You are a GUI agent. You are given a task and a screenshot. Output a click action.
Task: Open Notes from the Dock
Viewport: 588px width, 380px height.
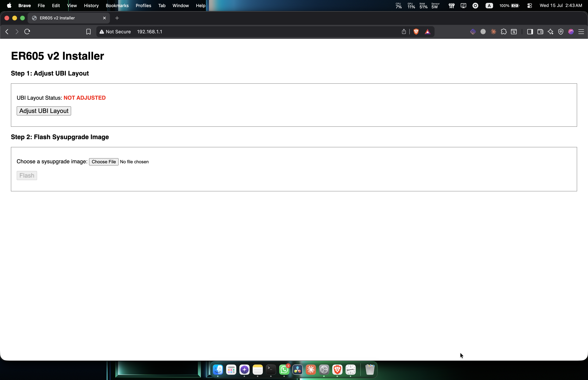[258, 370]
